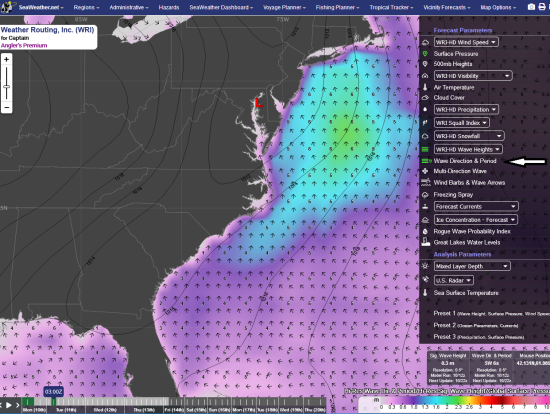Toggle the Multi-Direction Wave layer
The image size is (550, 414).
(460, 171)
